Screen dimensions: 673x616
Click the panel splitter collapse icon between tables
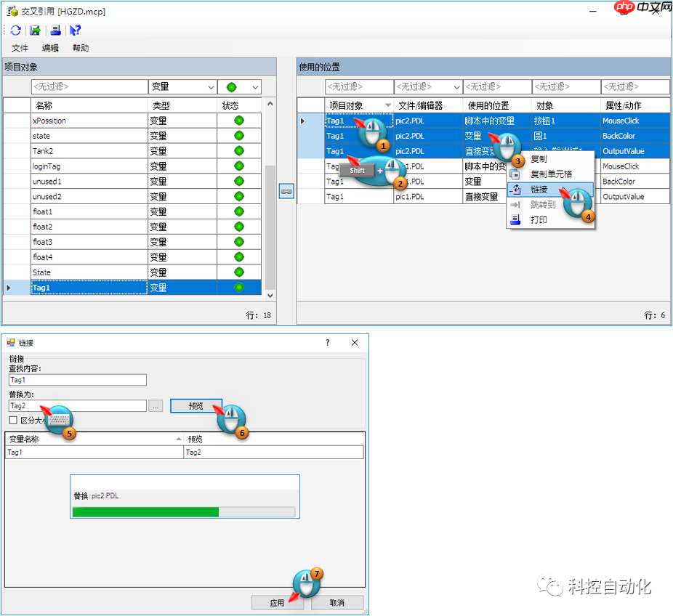(286, 190)
